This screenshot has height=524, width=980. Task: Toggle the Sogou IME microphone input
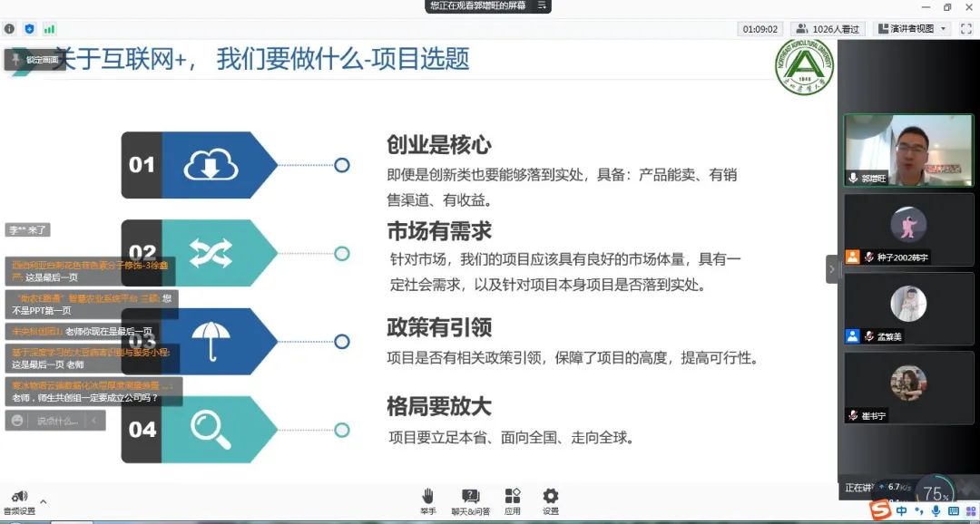(936, 512)
